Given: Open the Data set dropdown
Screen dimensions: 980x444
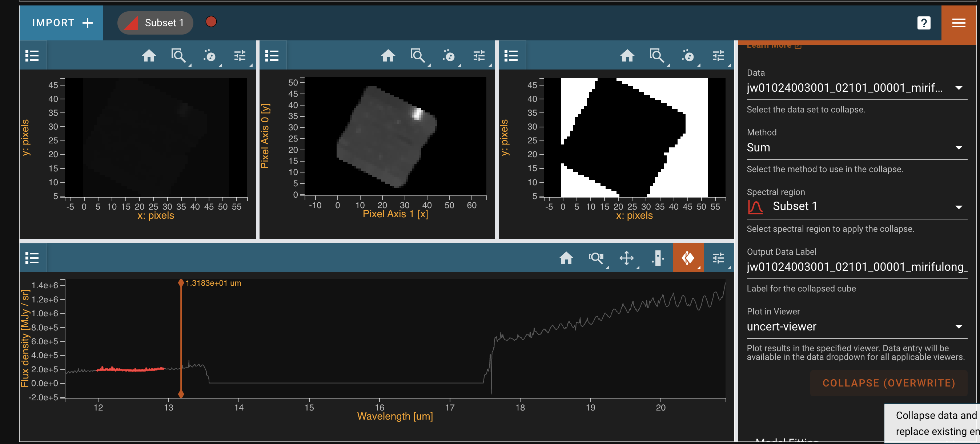Looking at the screenshot, I should (852, 88).
